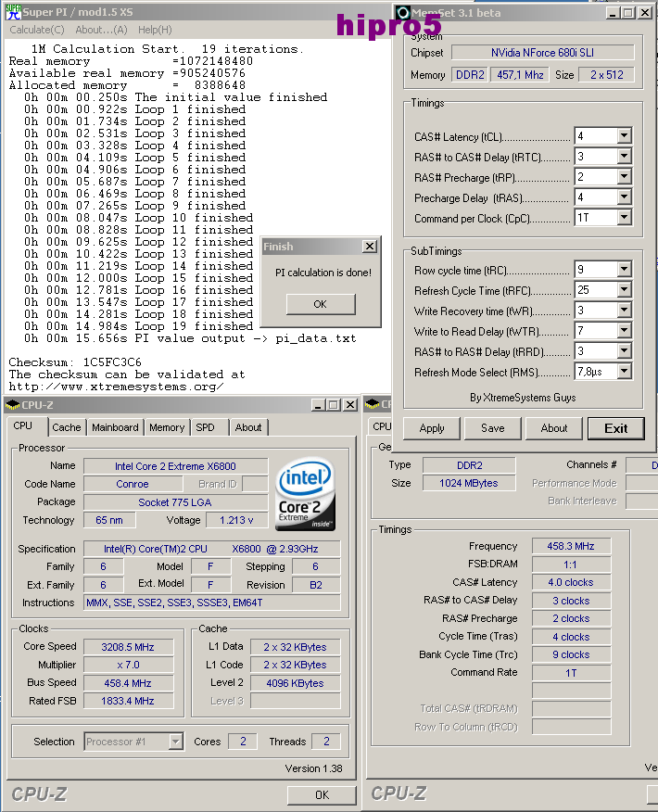Click the Bus Speed 458.4 MHz value
The width and height of the screenshot is (658, 812).
(128, 683)
